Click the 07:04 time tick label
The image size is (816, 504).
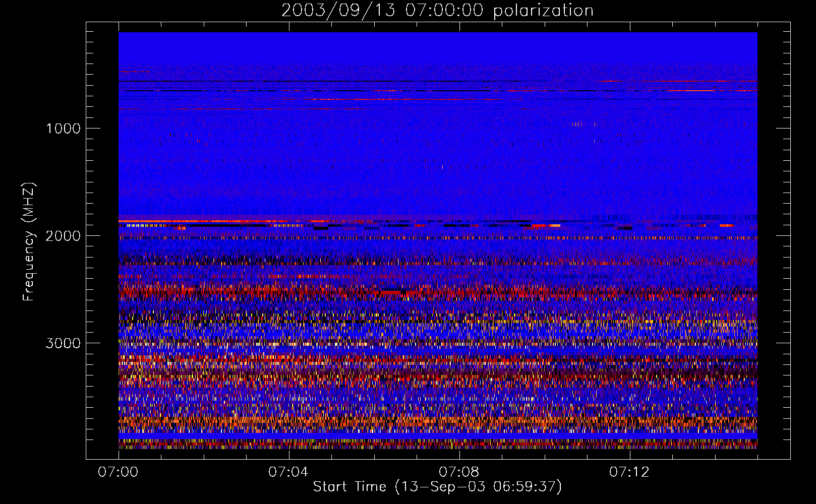point(288,472)
